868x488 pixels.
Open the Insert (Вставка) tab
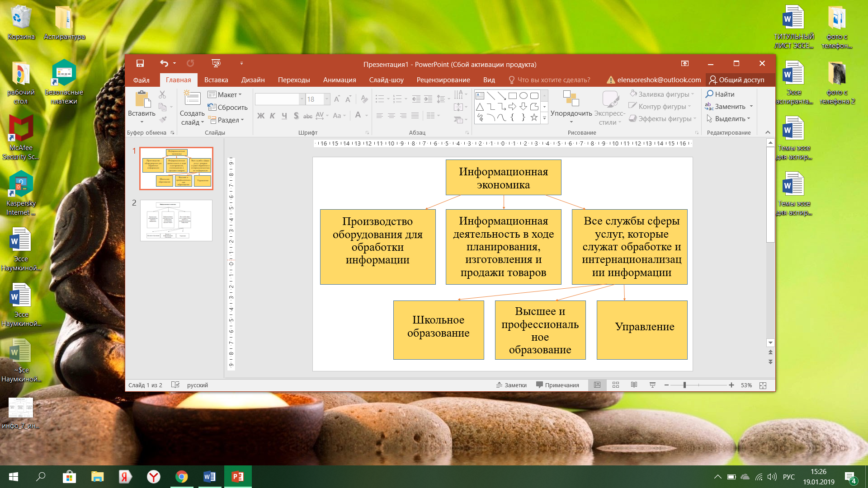[x=216, y=80]
